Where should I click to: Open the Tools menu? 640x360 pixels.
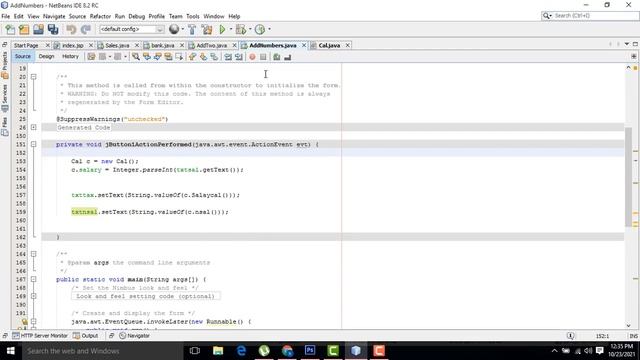point(193,16)
